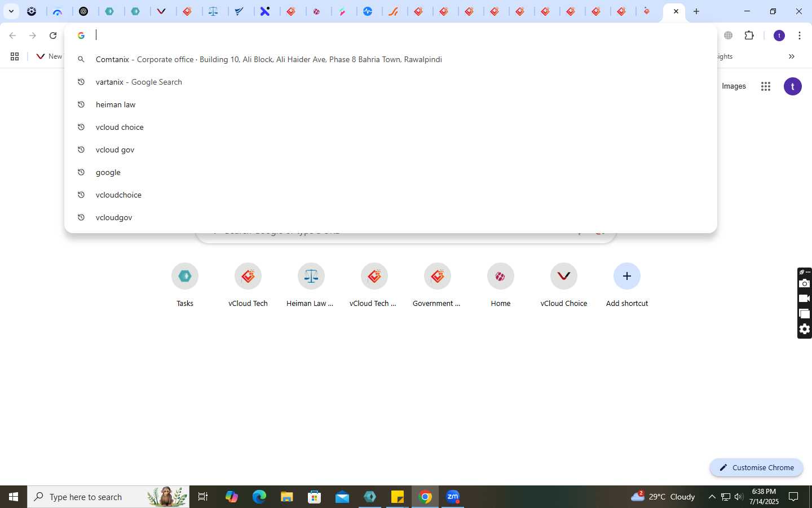This screenshot has width=812, height=508.
Task: Select the google history suggestion
Action: pos(391,172)
